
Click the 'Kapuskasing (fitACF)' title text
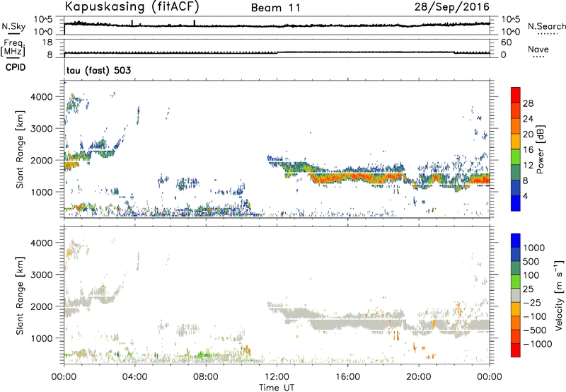pos(132,6)
